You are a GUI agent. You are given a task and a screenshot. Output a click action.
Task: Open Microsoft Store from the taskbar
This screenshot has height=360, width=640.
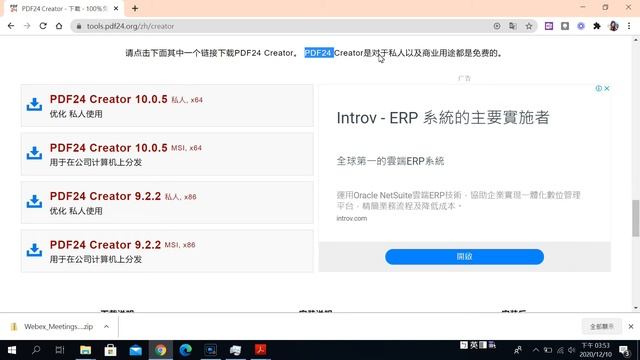pos(110,350)
